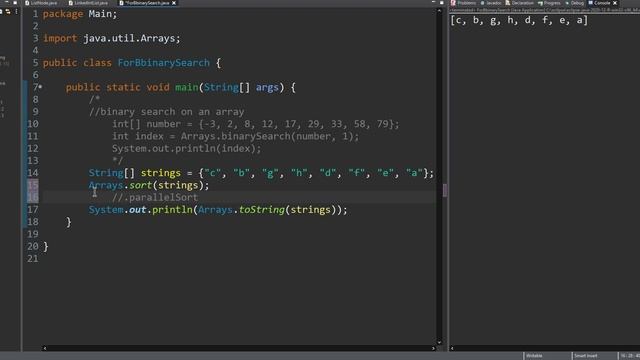The height and width of the screenshot is (360, 640).
Task: Click the LinkedIntList.java file icon
Action: pyautogui.click(x=71, y=3)
